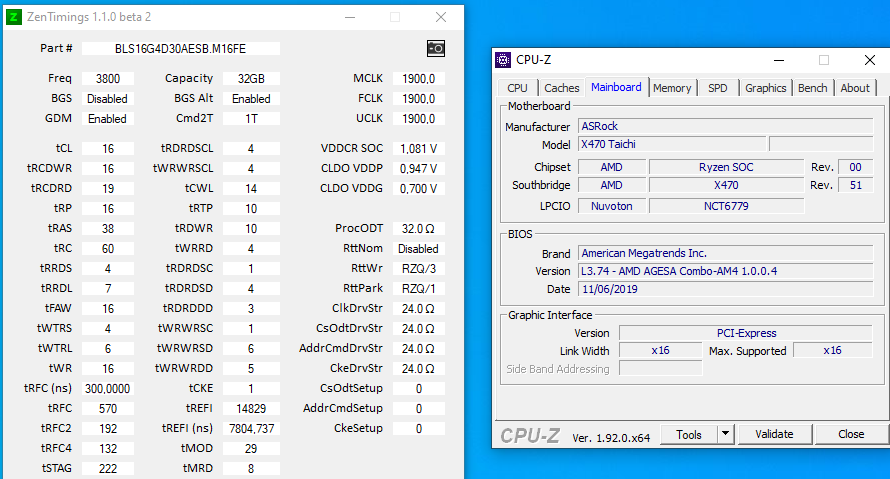
Task: Click the BIOS Version field L3.74
Action: pyautogui.click(x=725, y=271)
